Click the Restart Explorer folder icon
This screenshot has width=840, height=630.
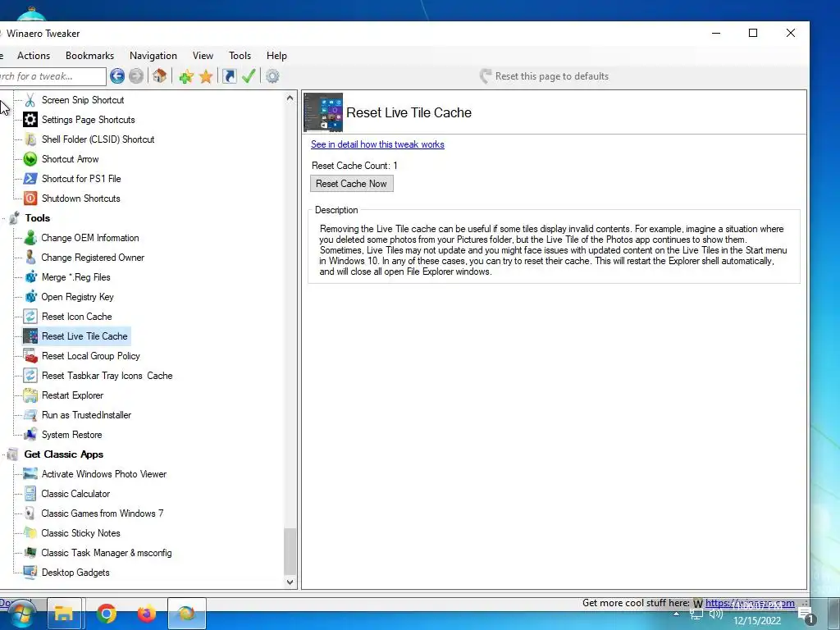[30, 395]
